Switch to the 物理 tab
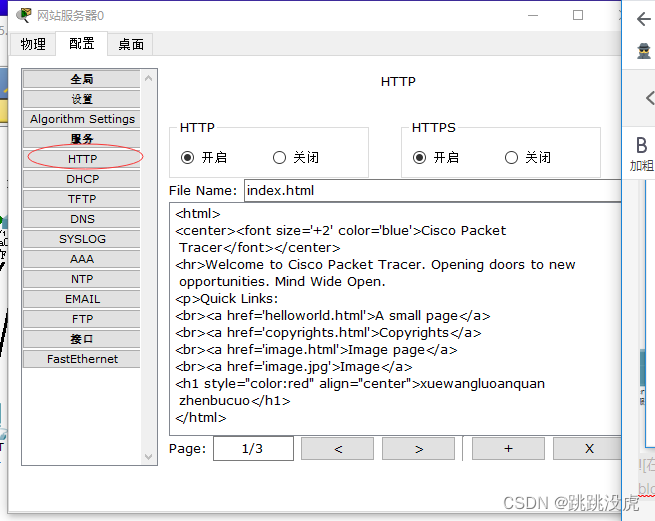The width and height of the screenshot is (655, 521). [x=33, y=44]
